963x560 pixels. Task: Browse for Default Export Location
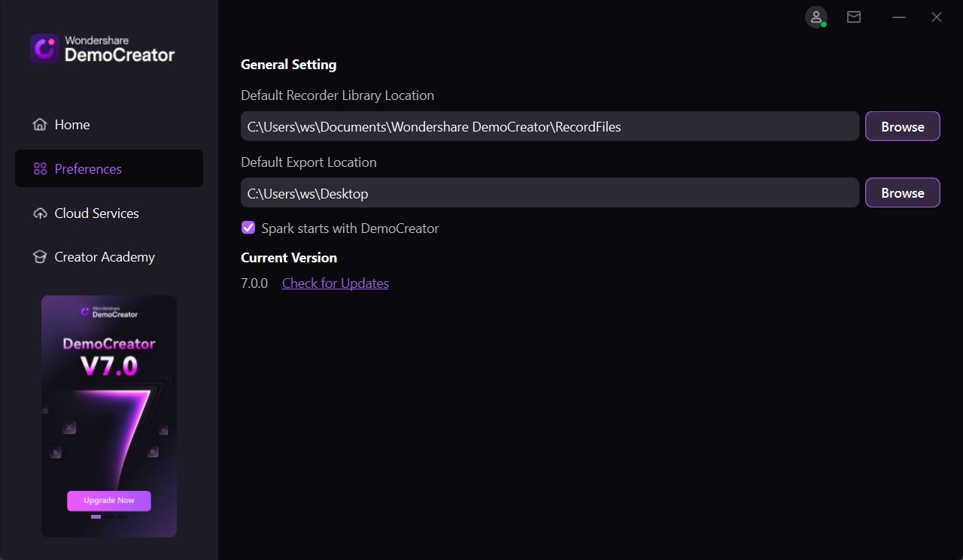902,192
